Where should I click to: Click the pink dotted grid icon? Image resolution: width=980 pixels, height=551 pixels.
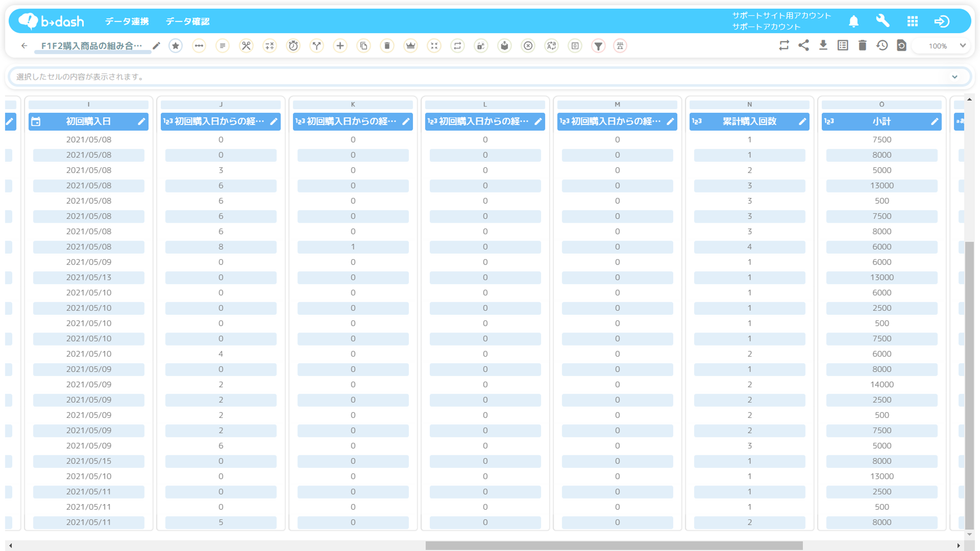(x=620, y=46)
